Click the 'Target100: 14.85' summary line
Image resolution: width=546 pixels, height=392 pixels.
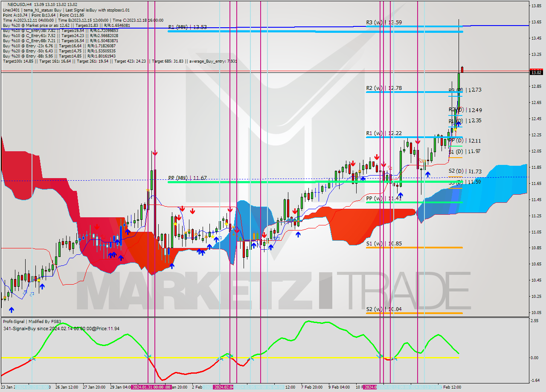pyautogui.click(x=120, y=61)
